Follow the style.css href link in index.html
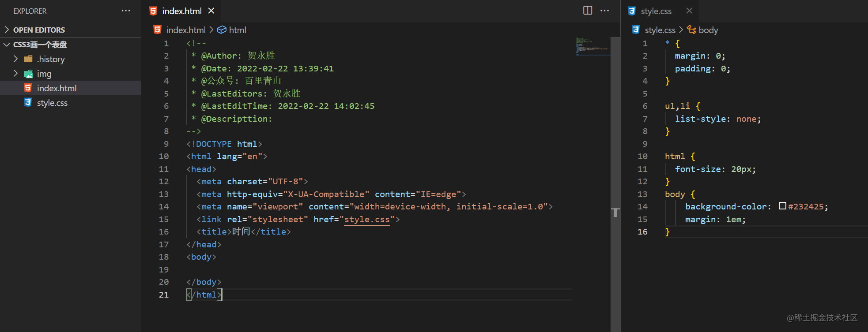The image size is (868, 332). tap(367, 219)
